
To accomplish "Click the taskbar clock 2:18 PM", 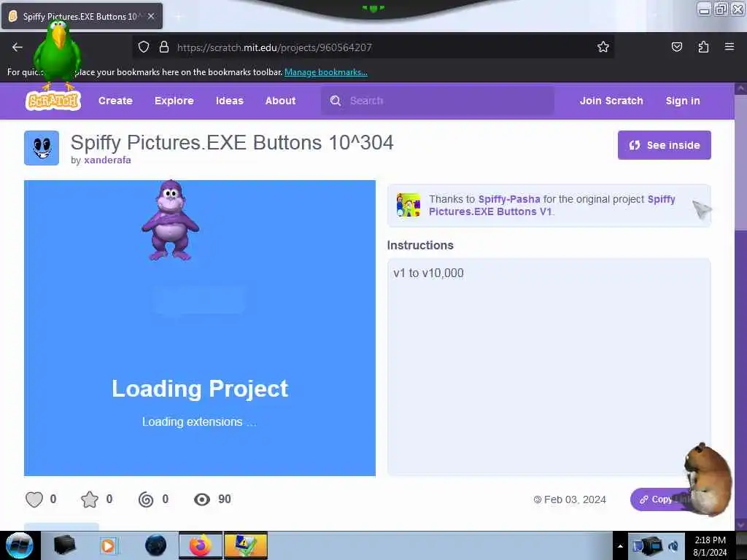I will tap(710, 545).
